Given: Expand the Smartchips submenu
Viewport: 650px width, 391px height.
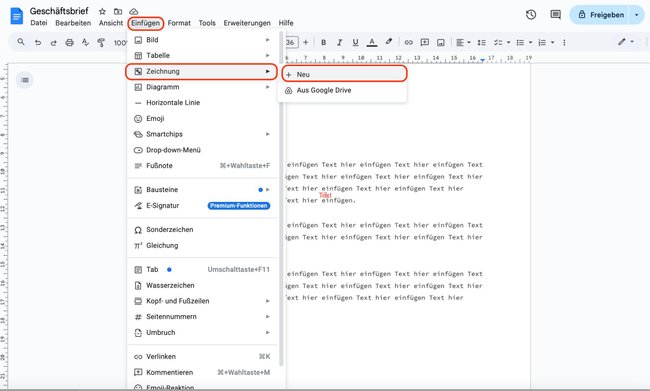Looking at the screenshot, I should (202, 134).
